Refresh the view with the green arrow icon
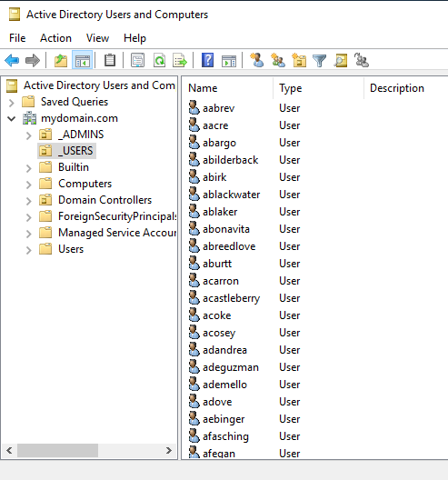 [159, 60]
